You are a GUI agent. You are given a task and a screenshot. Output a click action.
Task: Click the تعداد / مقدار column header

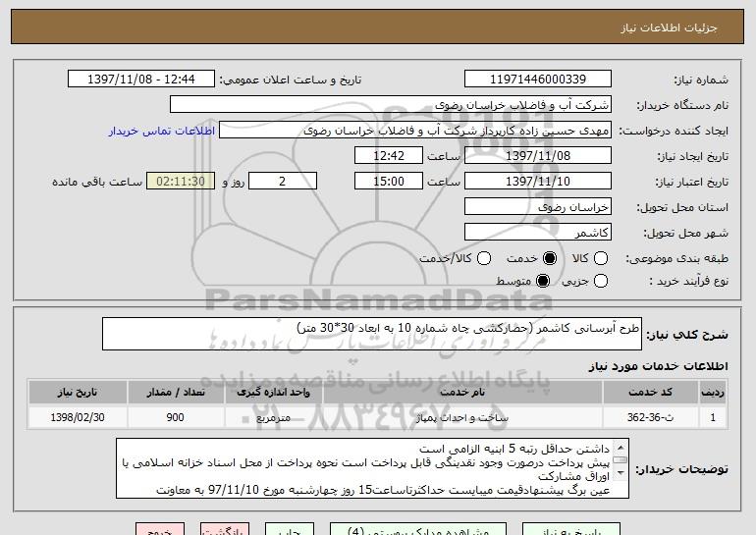pos(176,393)
